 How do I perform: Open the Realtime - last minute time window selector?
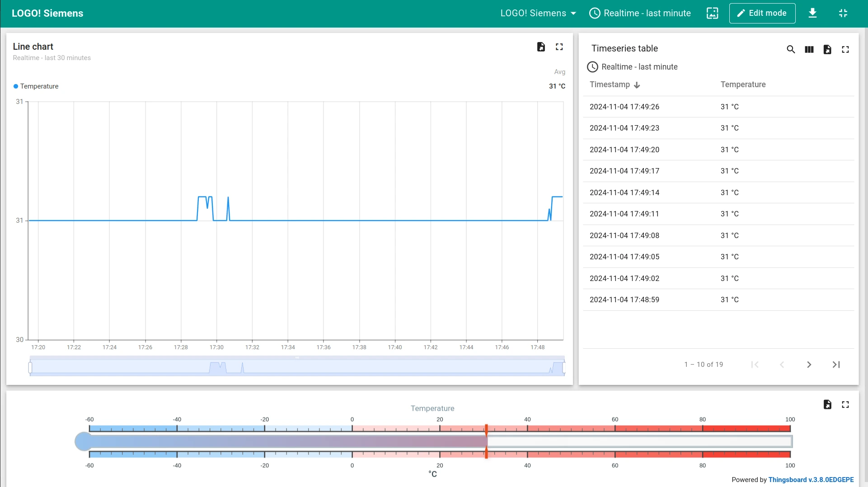click(x=640, y=13)
